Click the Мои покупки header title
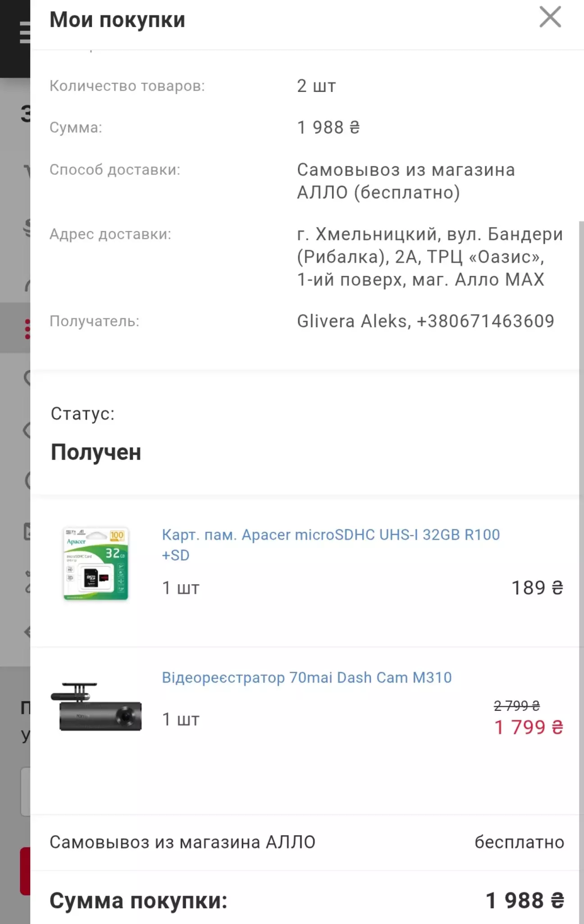The height and width of the screenshot is (924, 584). pyautogui.click(x=117, y=20)
